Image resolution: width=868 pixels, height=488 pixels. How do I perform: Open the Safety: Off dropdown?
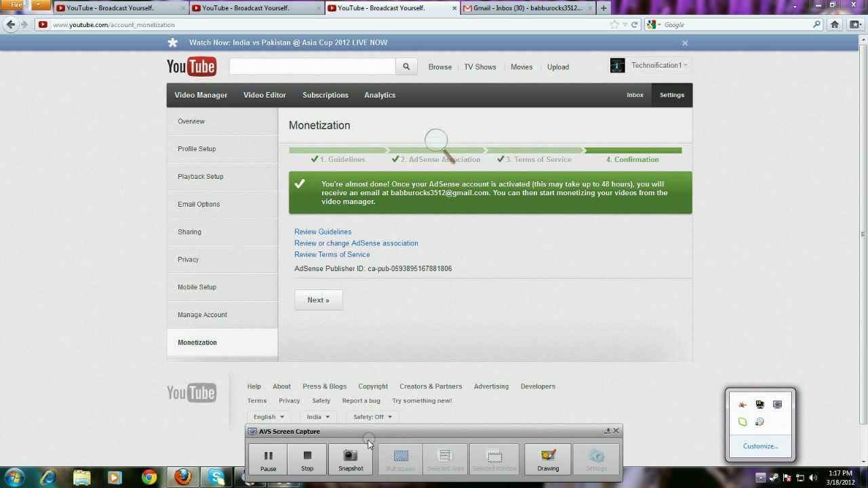[372, 417]
